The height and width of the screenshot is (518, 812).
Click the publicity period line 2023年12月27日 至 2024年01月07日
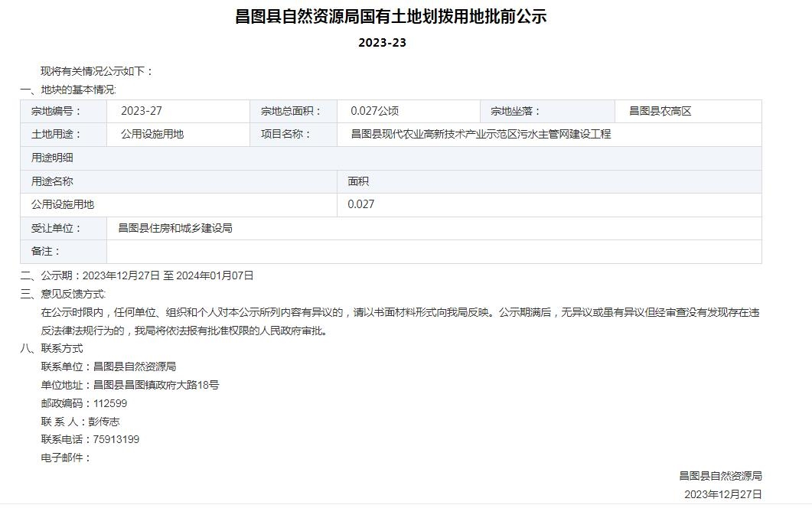coord(168,275)
